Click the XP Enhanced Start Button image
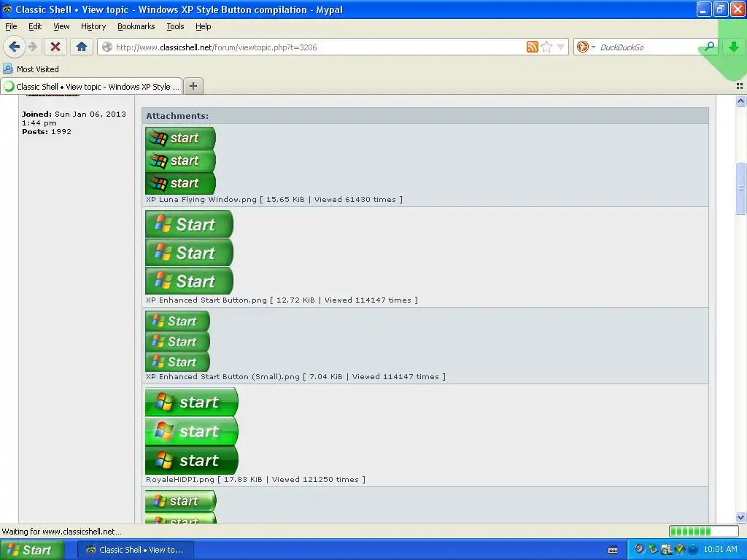The width and height of the screenshot is (747, 560). [x=189, y=252]
